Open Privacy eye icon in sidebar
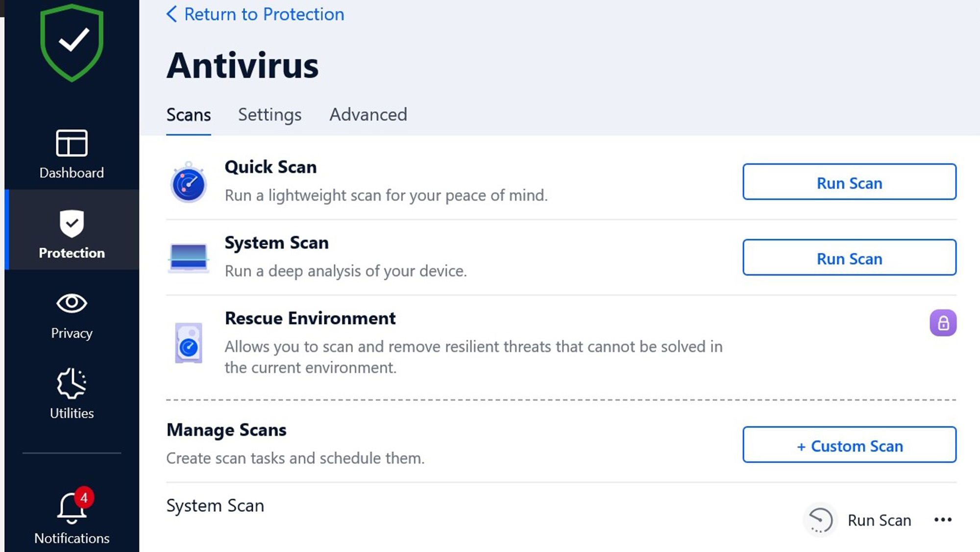This screenshot has width=980, height=552. point(72,303)
